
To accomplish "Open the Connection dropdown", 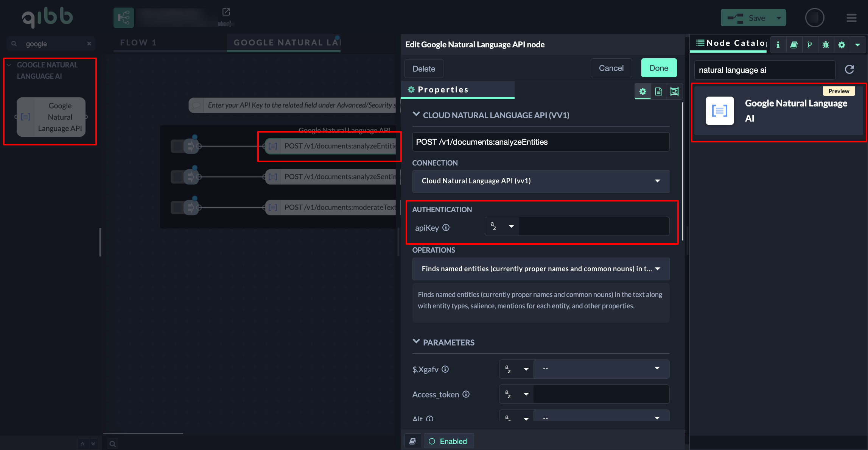I will pos(541,181).
